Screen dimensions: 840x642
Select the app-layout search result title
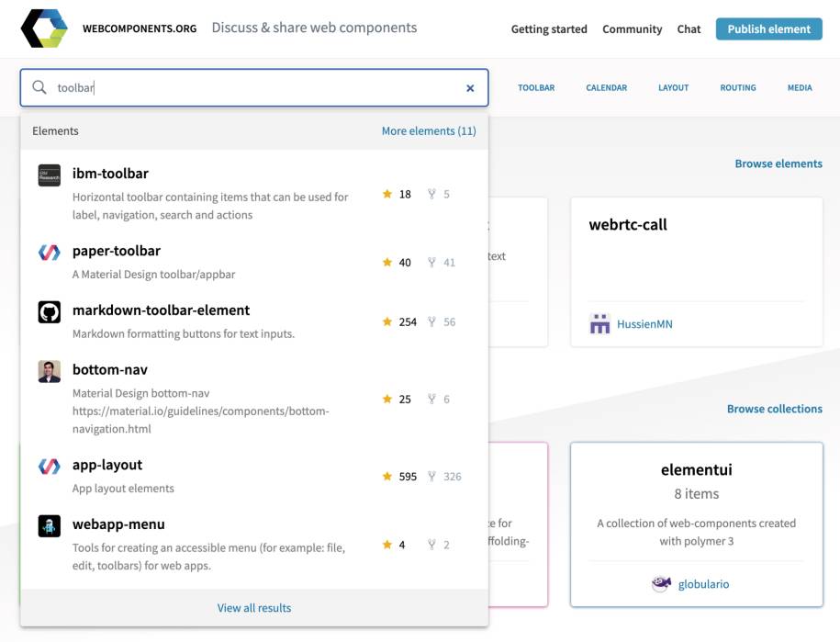(x=107, y=465)
